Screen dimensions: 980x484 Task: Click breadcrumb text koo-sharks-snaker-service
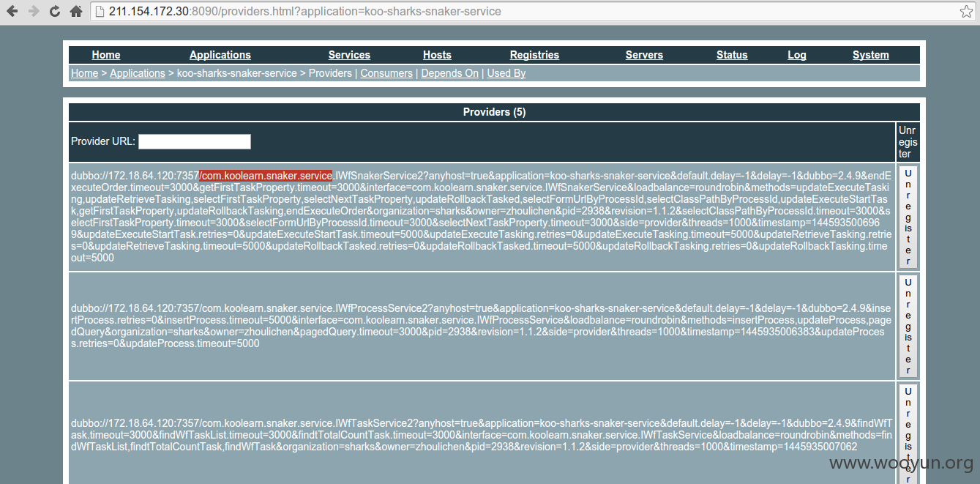[x=237, y=73]
